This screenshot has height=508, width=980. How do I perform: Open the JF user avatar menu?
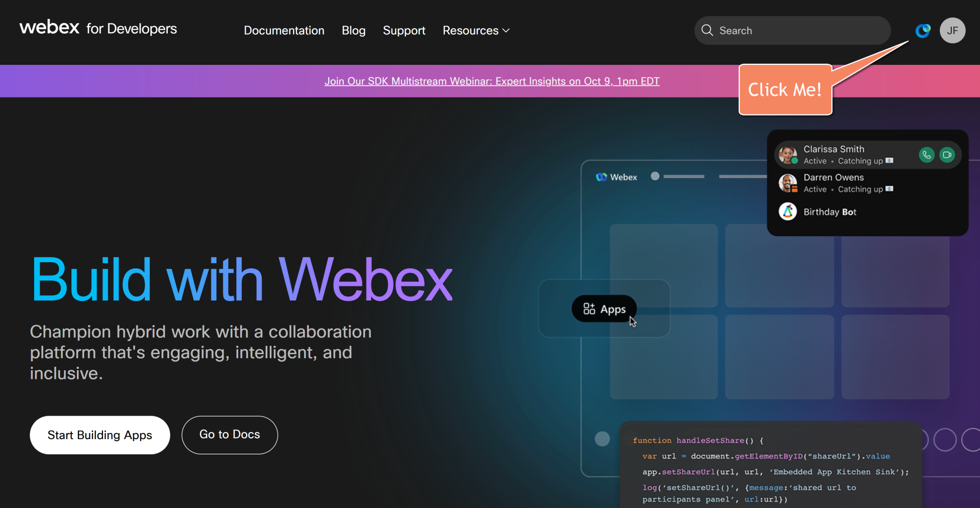[952, 31]
